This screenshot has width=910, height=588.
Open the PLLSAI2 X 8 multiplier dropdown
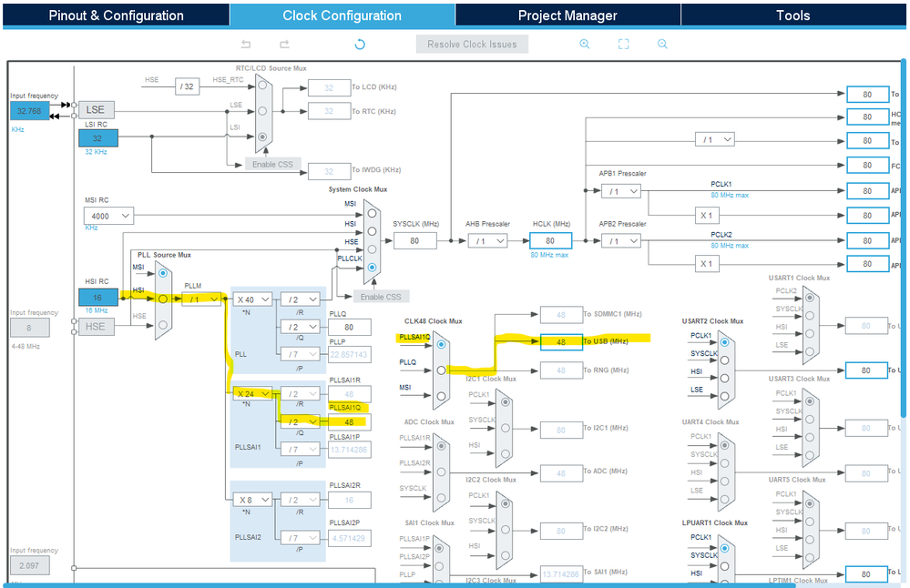click(x=252, y=500)
